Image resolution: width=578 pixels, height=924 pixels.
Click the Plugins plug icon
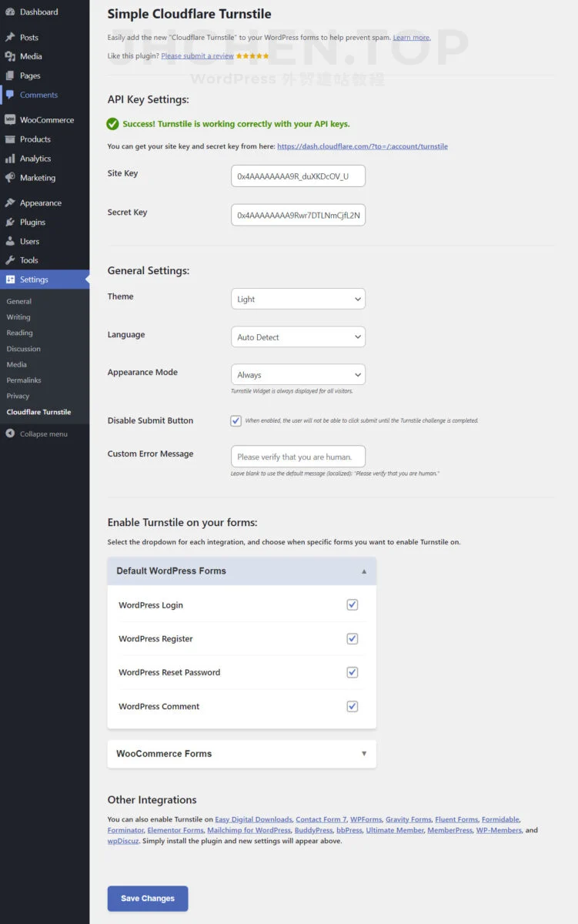pyautogui.click(x=10, y=222)
